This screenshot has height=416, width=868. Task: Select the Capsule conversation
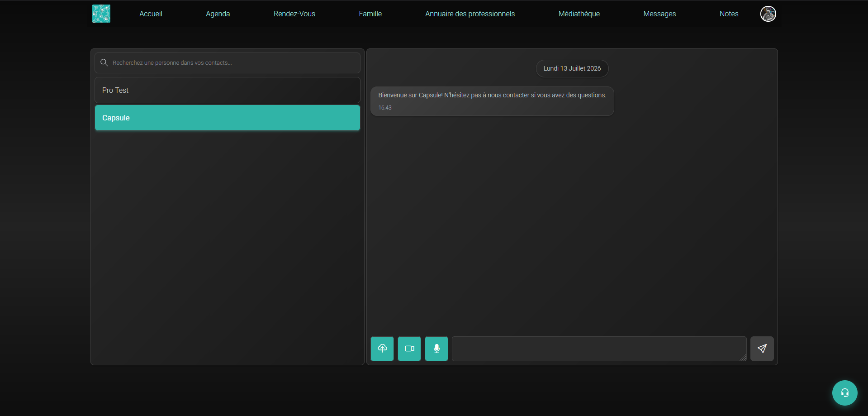[x=228, y=118]
